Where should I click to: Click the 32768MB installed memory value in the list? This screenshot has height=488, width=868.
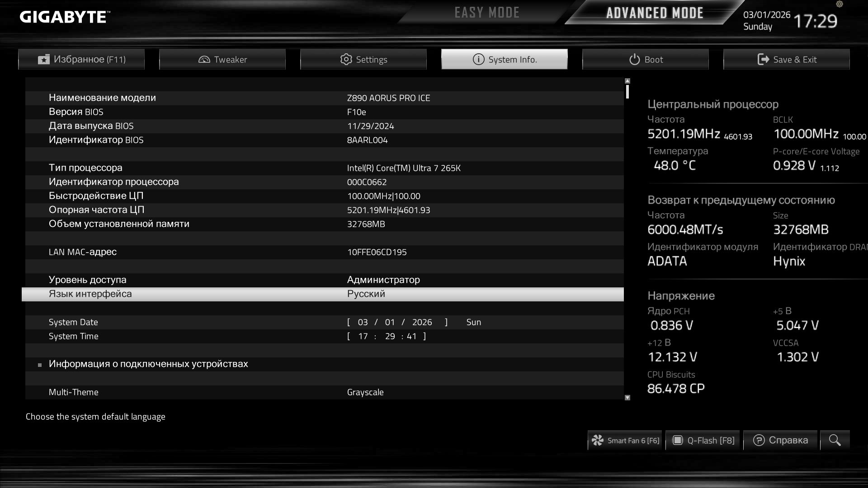(x=366, y=224)
